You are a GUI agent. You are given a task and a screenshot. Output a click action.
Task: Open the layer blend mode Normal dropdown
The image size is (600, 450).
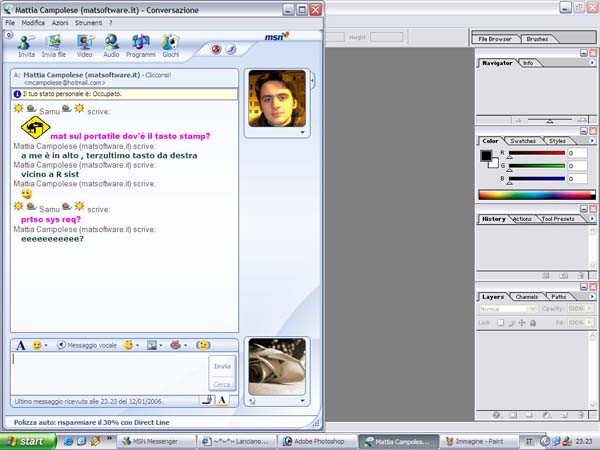pyautogui.click(x=508, y=309)
